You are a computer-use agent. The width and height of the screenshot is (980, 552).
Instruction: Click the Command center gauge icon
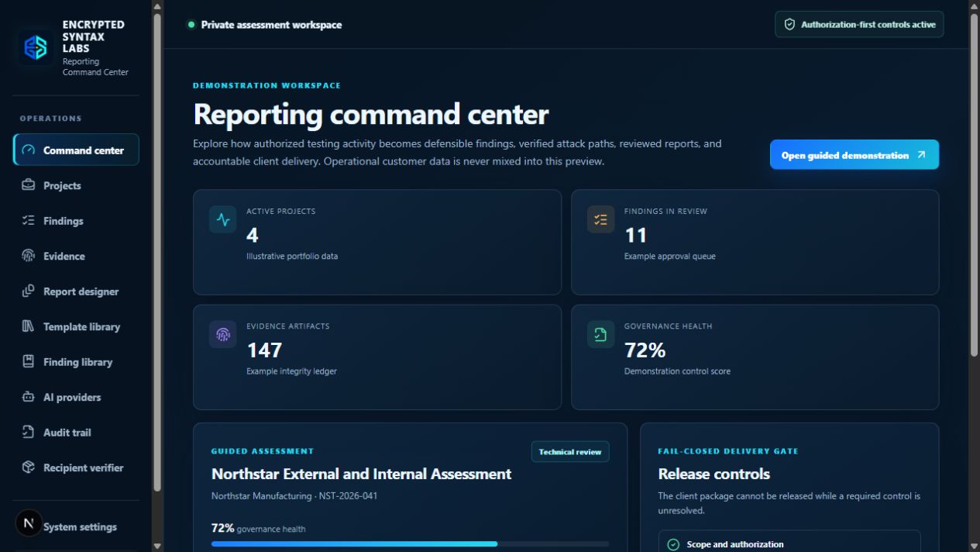click(x=29, y=150)
